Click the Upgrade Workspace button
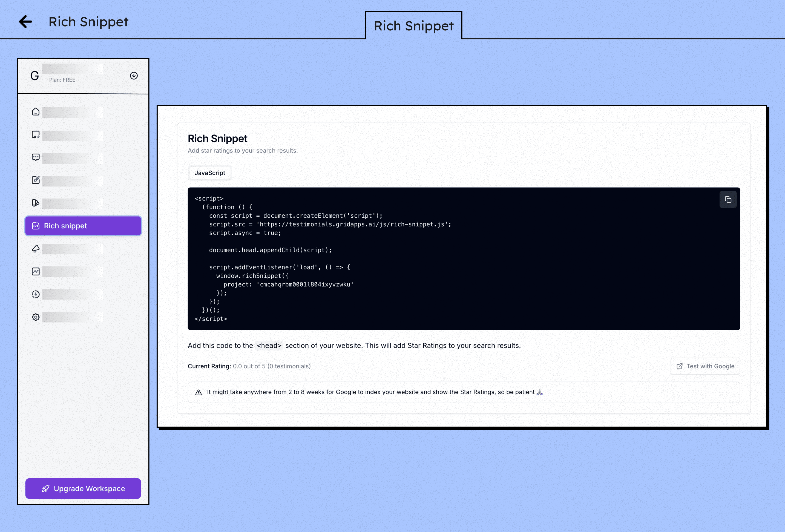 83,488
